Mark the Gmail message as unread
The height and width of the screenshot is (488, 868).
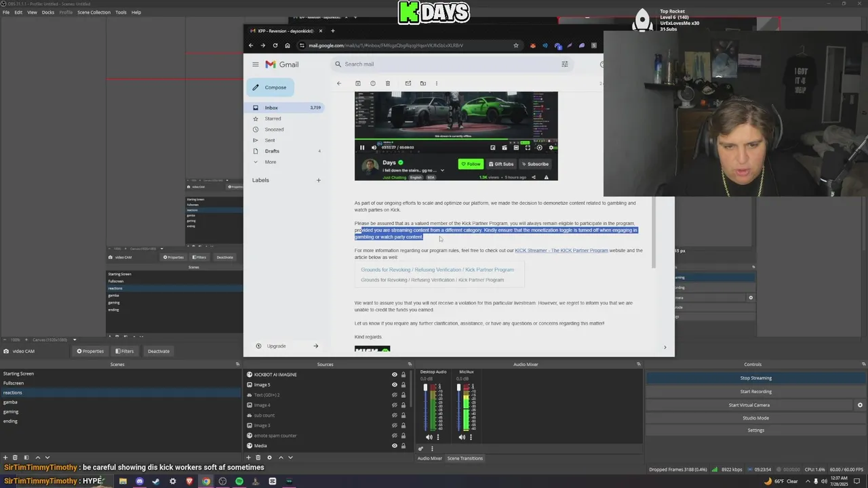click(408, 83)
